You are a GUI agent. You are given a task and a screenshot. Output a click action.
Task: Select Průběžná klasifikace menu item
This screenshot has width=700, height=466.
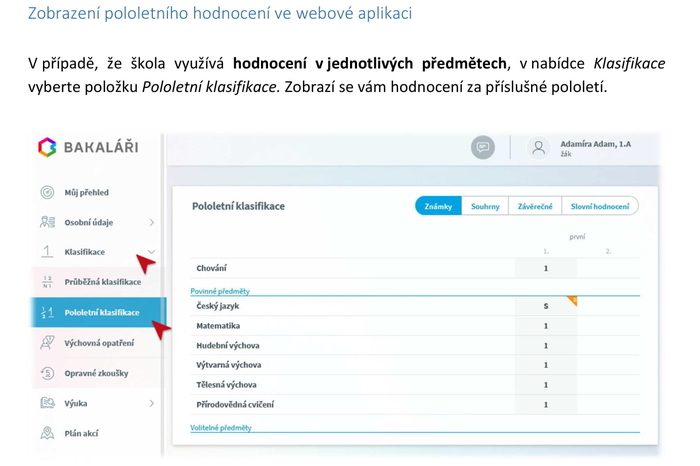click(x=103, y=282)
